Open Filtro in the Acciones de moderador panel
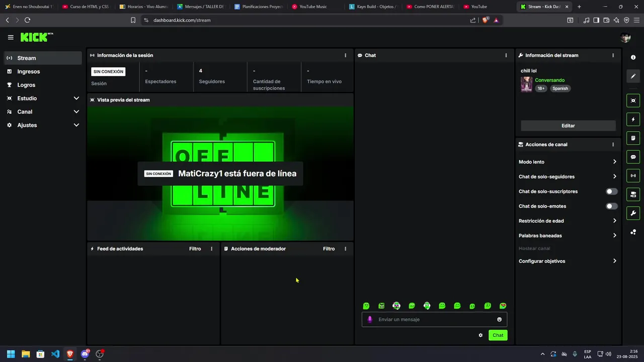 pos(329,249)
